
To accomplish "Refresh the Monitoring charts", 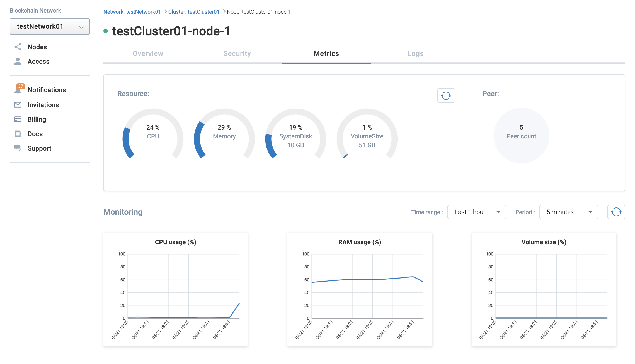I will coord(616,212).
